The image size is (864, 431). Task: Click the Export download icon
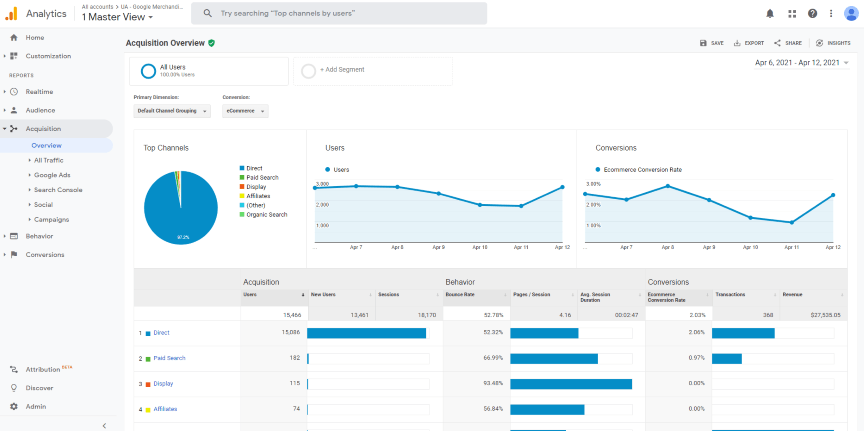[737, 43]
